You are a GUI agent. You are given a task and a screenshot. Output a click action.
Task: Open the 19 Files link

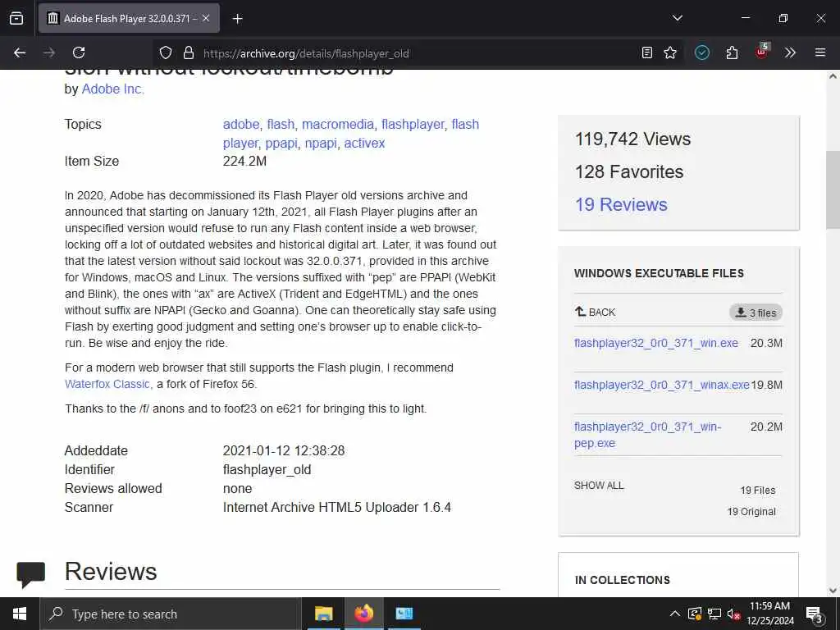click(x=757, y=491)
